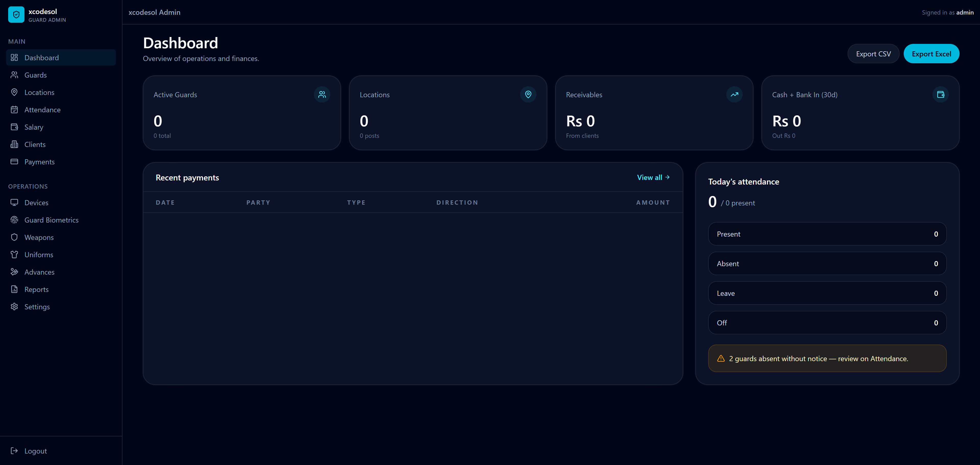The image size is (980, 465).
Task: Click the arrow icon next to View all
Action: click(667, 177)
